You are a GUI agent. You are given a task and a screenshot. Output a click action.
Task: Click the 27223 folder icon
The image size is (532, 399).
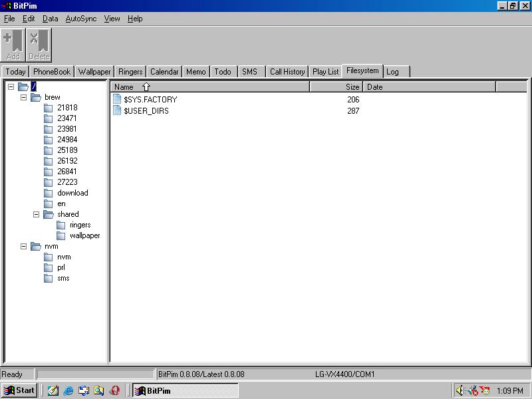[48, 182]
